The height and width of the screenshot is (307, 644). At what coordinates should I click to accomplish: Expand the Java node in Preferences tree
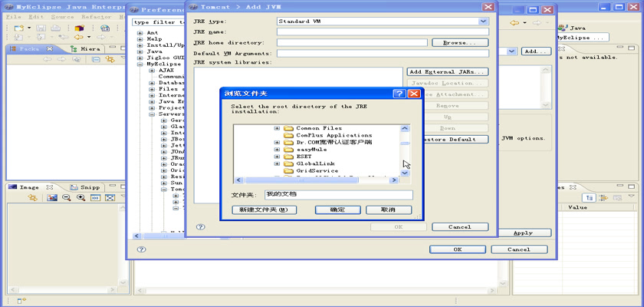[x=140, y=51]
